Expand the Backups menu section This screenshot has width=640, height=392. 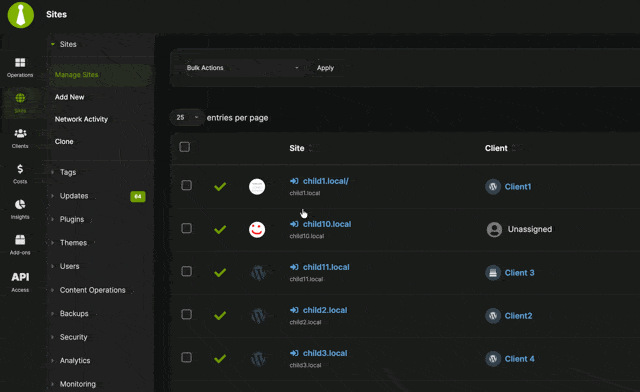(x=74, y=314)
